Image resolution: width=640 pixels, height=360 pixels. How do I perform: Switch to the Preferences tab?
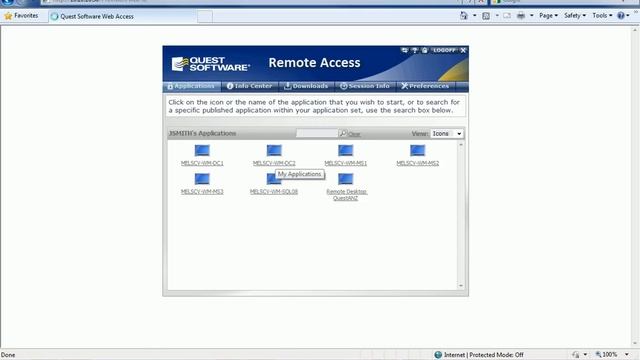pyautogui.click(x=425, y=86)
